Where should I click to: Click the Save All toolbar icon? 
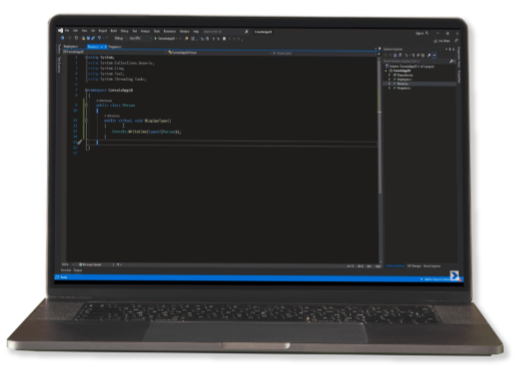pyautogui.click(x=93, y=38)
